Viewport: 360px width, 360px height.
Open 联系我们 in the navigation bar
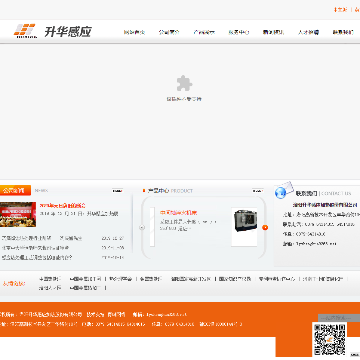pos(343,32)
